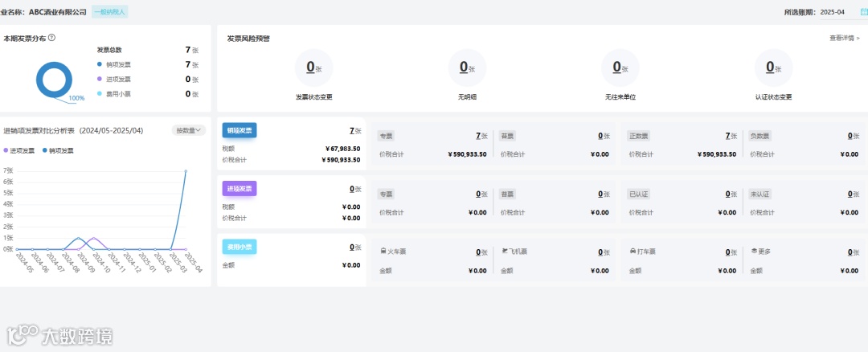The image size is (868, 352).
Task: Click the blue donut chart ring
Action: [55, 80]
